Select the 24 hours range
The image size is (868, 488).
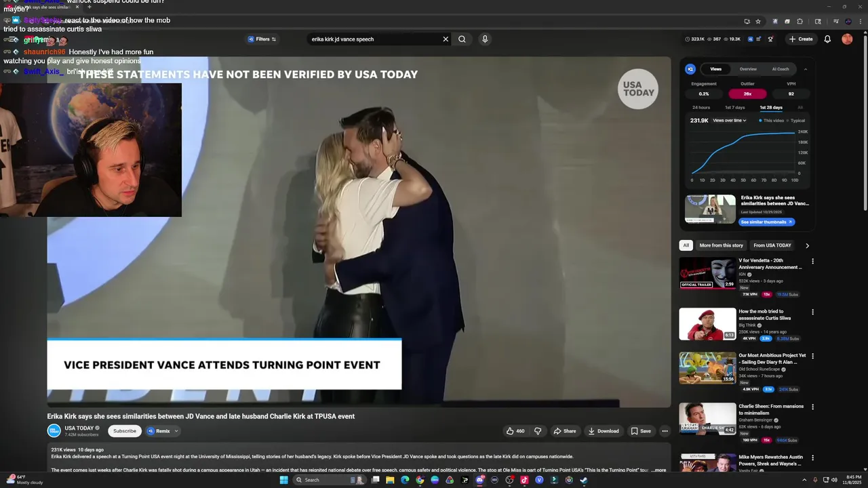point(701,107)
